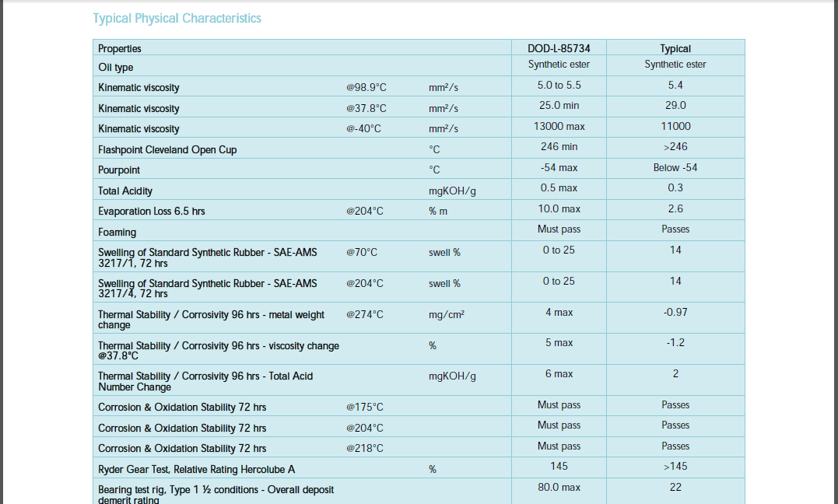Select the 'Total Acidity' row label
The image size is (838, 504).
tap(125, 191)
